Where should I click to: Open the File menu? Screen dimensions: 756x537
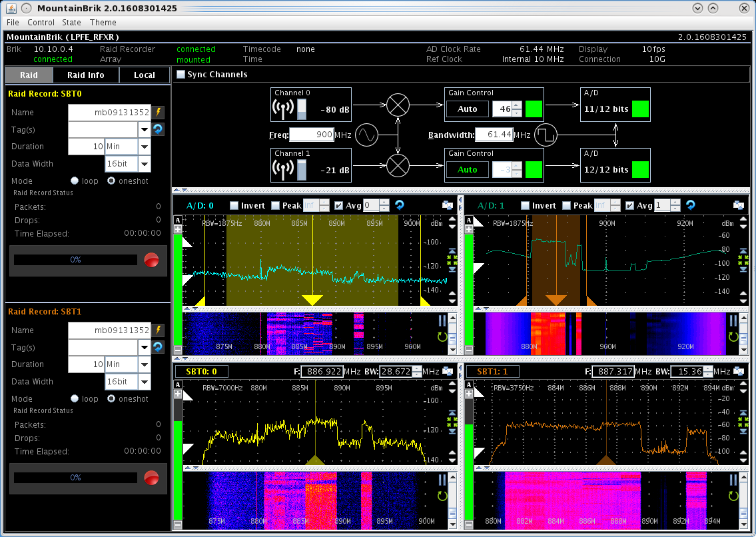tap(13, 22)
